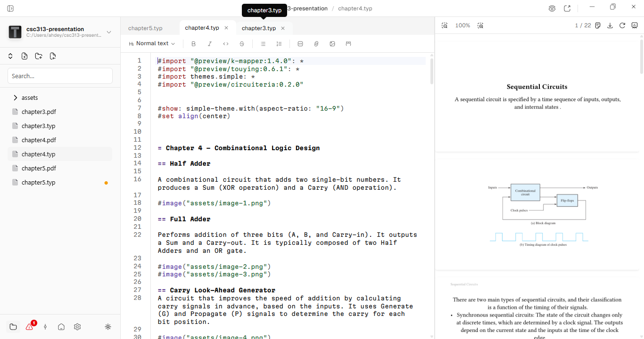Screen dimensions: 644x339
Task: Click line number 7 in the gutter
Action: point(139,108)
